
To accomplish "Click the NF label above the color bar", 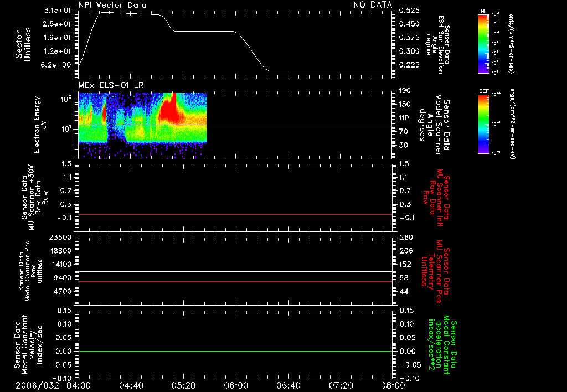I will [x=483, y=11].
